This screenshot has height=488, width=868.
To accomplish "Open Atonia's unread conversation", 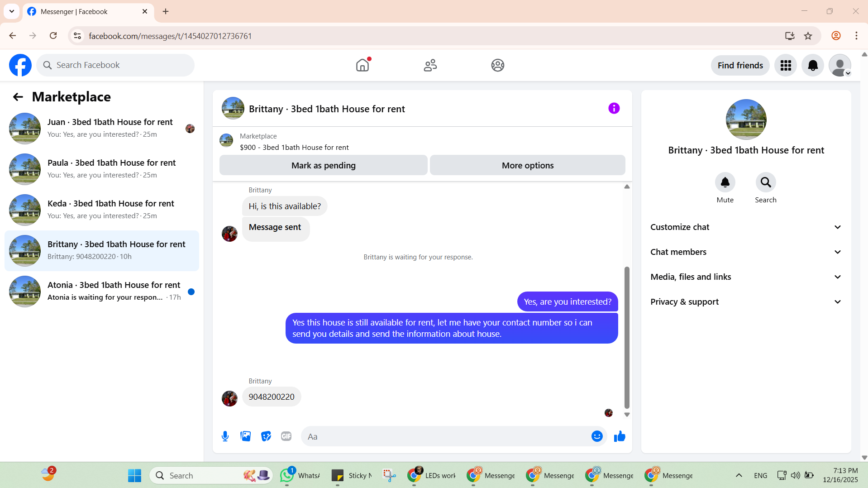I will click(x=102, y=292).
